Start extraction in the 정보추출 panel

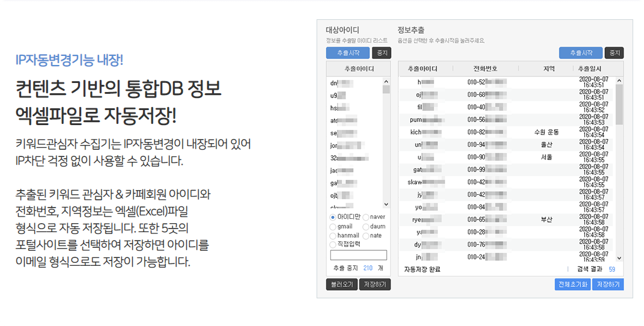581,53
